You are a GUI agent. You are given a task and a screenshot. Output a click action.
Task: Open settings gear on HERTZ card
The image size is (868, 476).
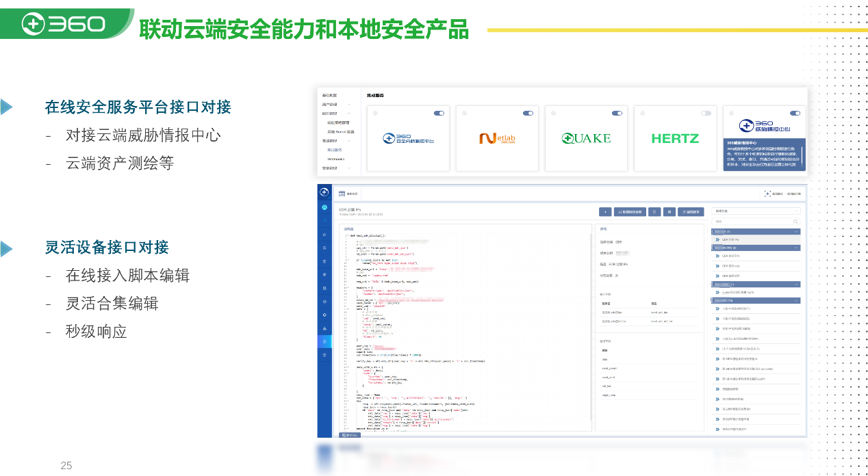(x=642, y=113)
